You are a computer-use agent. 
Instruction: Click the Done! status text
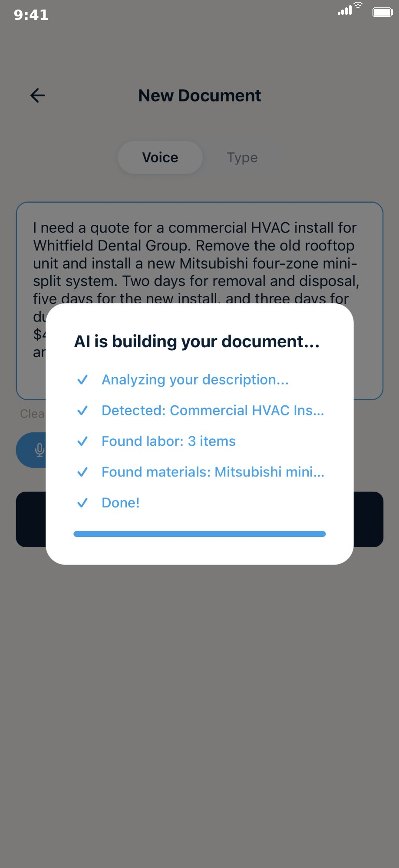(121, 503)
